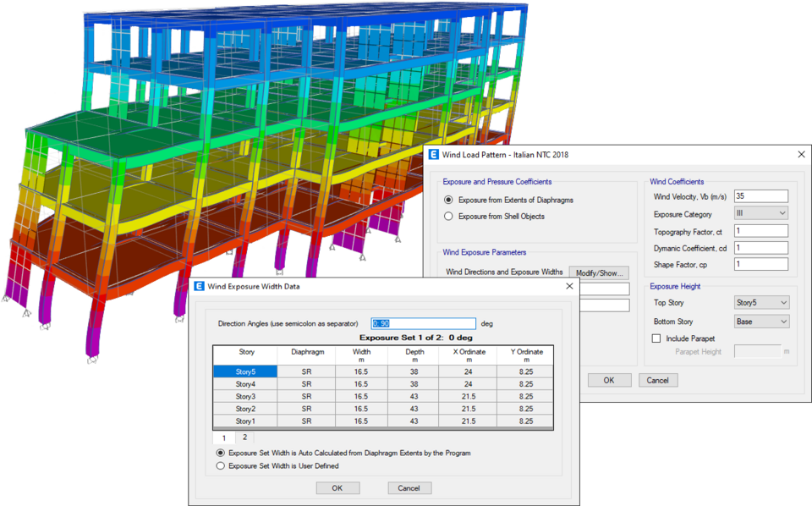The width and height of the screenshot is (812, 506).
Task: Select Exposure from Shell Objects option
Action: tap(449, 217)
